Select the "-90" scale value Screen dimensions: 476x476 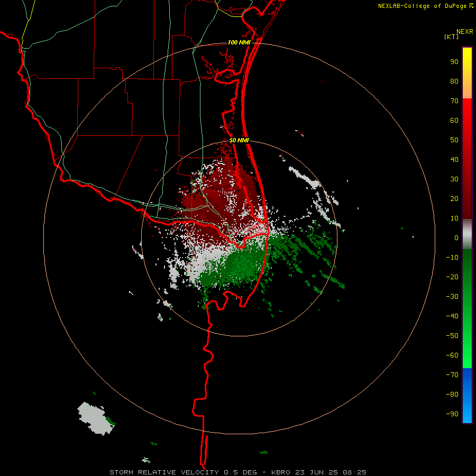point(452,414)
